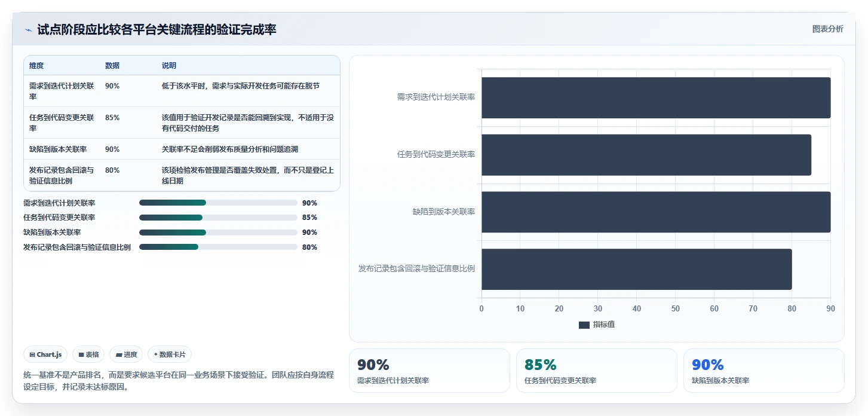Screen dimensions: 868x416
Task: Open the 90% 缺陷到版本关联率 data card
Action: [763, 371]
